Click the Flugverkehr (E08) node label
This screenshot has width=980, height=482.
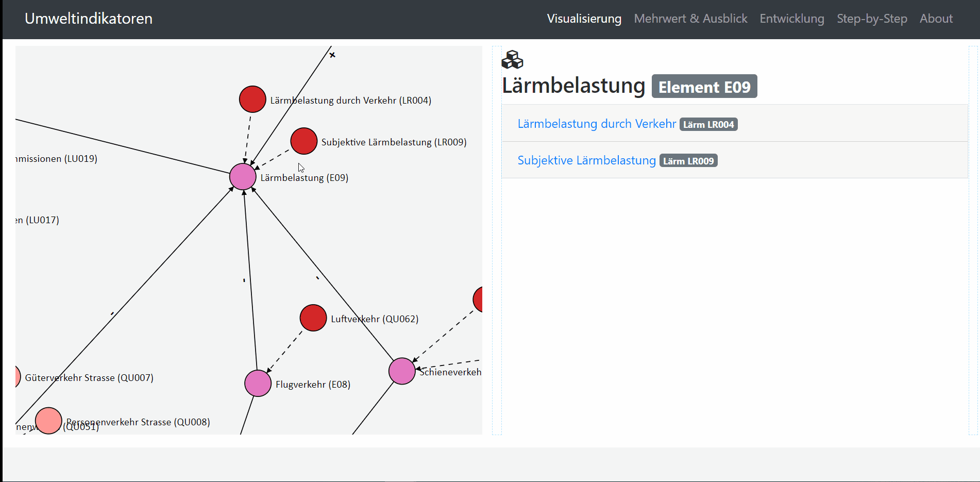pos(313,385)
